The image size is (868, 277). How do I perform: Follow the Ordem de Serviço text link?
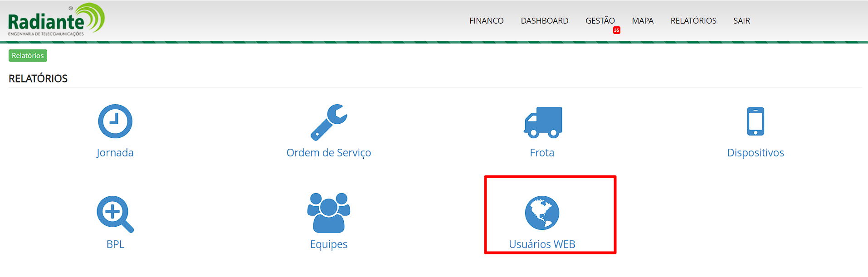[329, 153]
